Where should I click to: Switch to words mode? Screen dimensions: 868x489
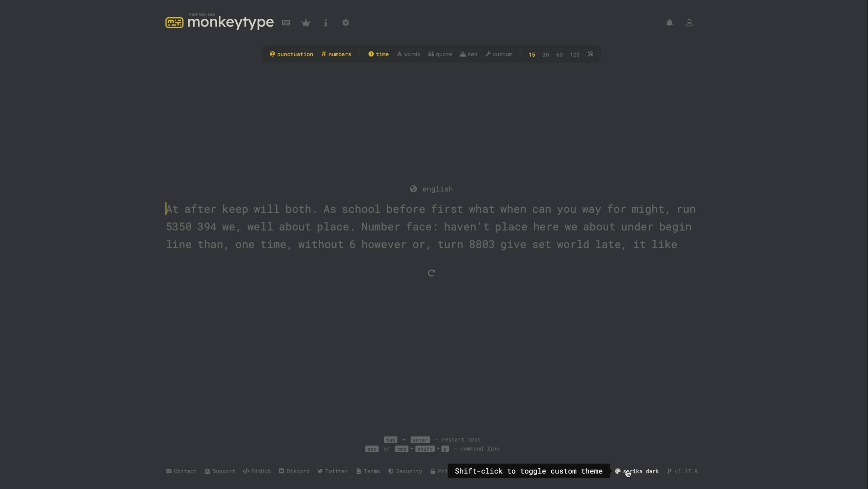(409, 54)
